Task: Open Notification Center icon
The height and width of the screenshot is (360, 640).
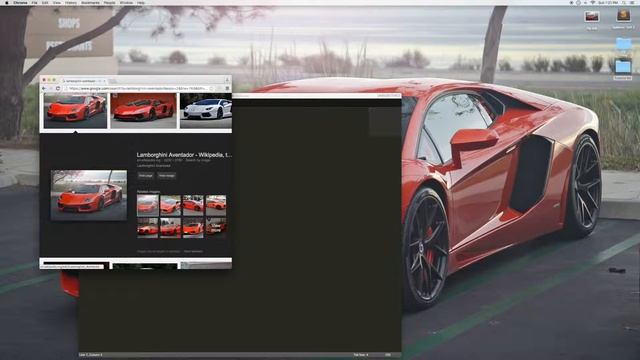Action: [633, 2]
